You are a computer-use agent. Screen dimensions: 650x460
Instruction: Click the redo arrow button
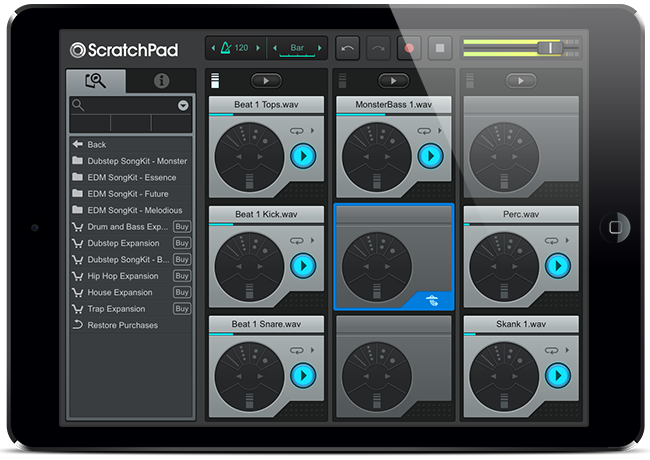[x=378, y=48]
